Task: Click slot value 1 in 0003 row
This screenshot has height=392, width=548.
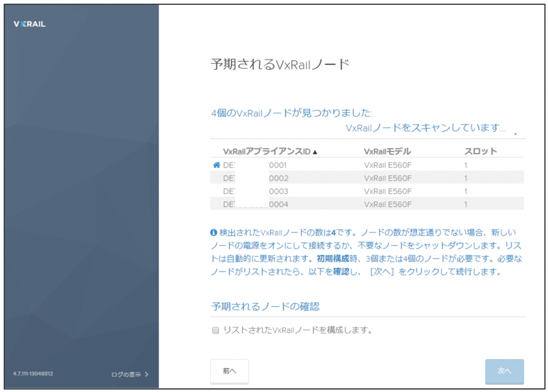Action: (466, 192)
